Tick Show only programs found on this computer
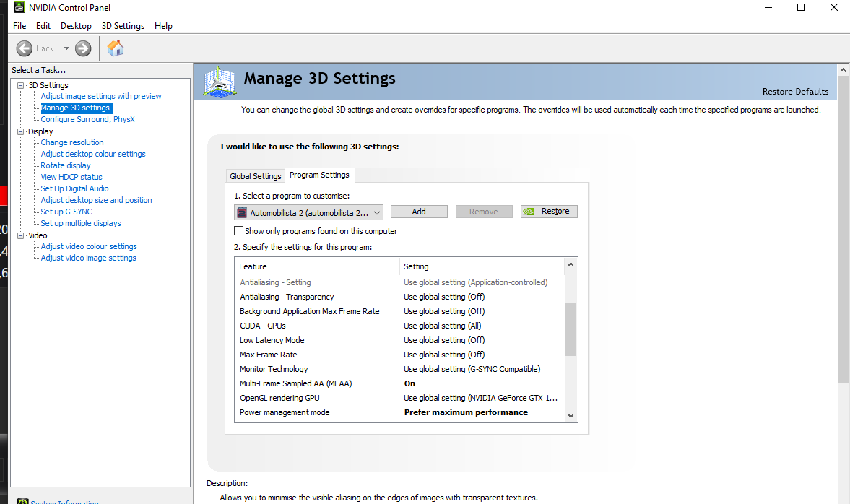Viewport: 850px width, 504px height. [x=238, y=231]
